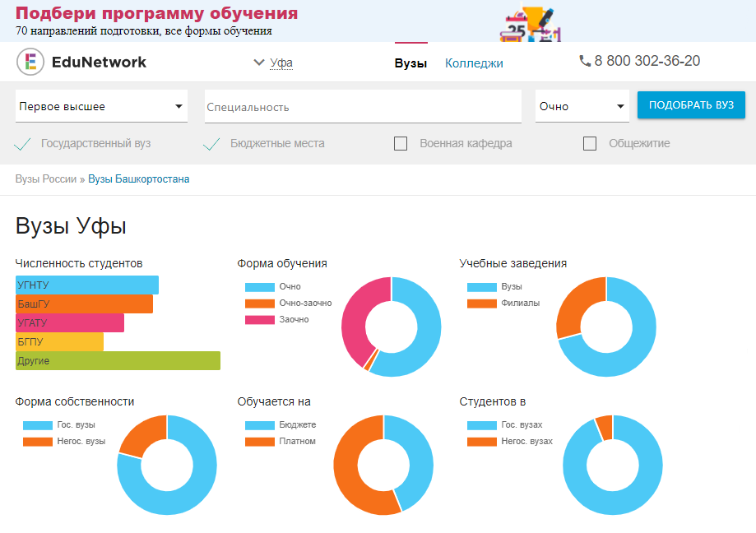Image resolution: width=756 pixels, height=533 pixels.
Task: Open the Первое высшее dropdown
Action: pyautogui.click(x=101, y=106)
